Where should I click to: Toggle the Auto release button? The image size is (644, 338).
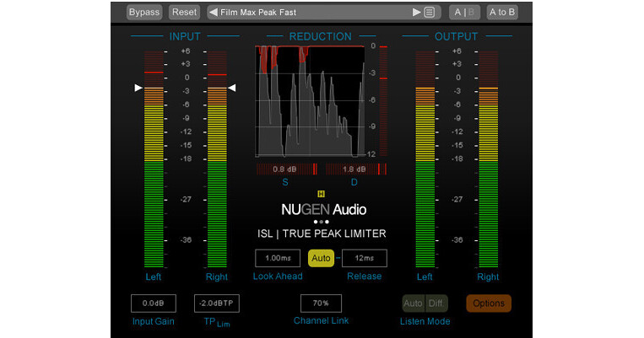(321, 258)
